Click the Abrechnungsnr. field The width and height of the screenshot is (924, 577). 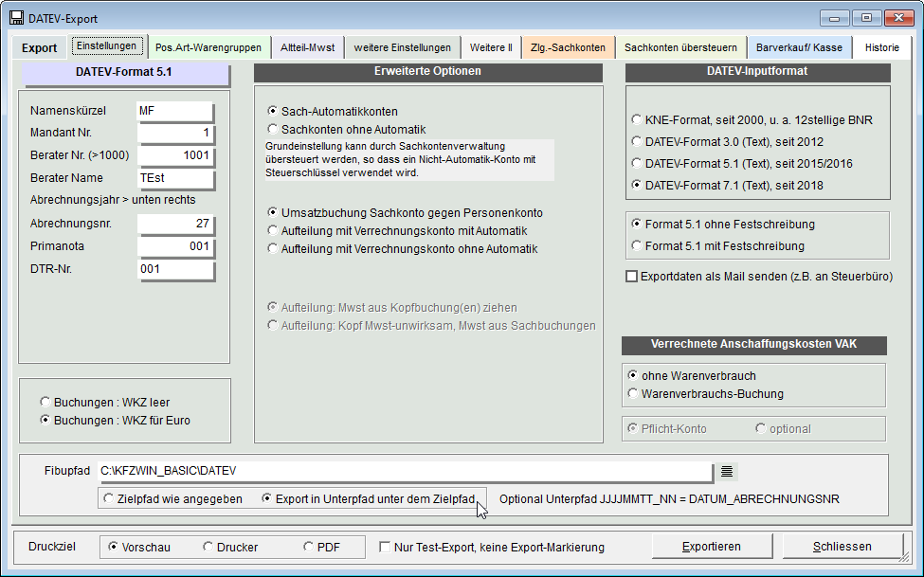click(175, 224)
